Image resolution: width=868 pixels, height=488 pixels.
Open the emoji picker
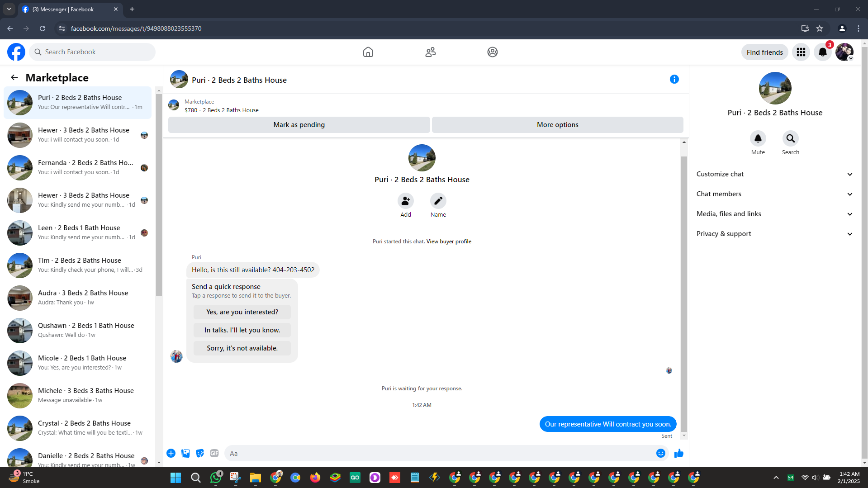(661, 453)
